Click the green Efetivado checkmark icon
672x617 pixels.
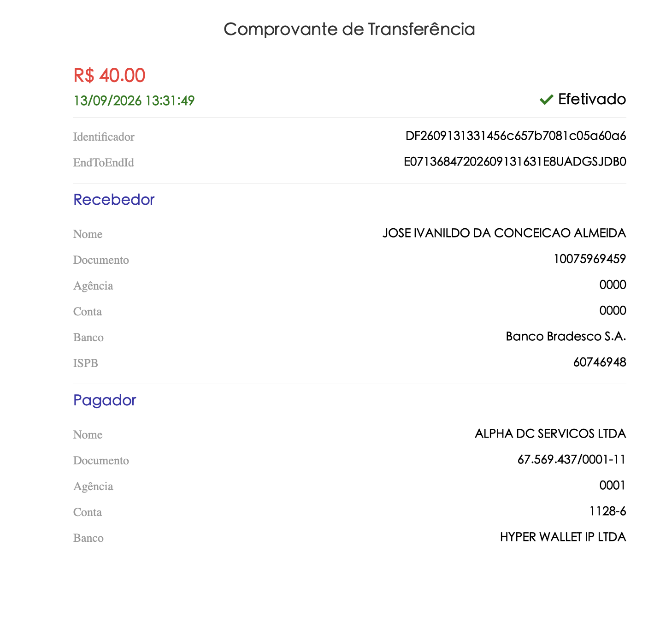[546, 100]
